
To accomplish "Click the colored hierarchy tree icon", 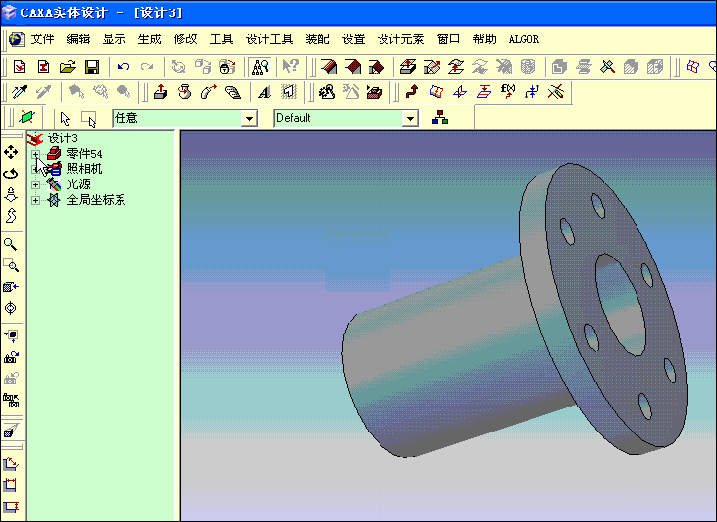I will (x=439, y=117).
